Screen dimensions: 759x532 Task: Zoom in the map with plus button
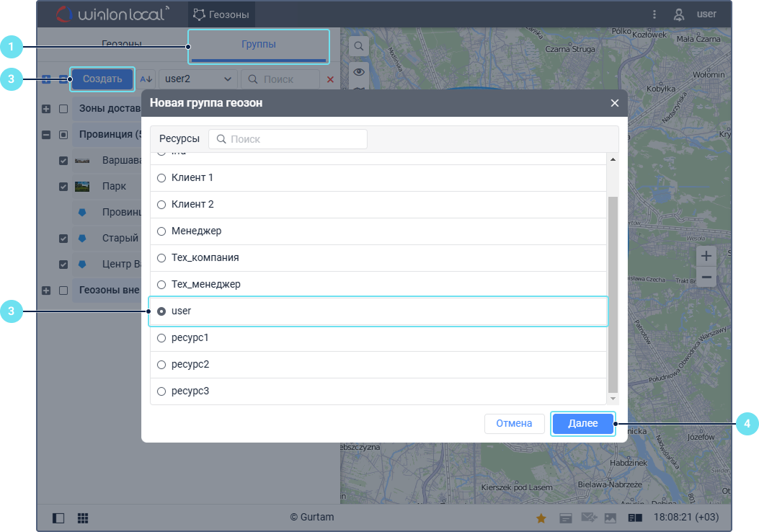pyautogui.click(x=706, y=257)
